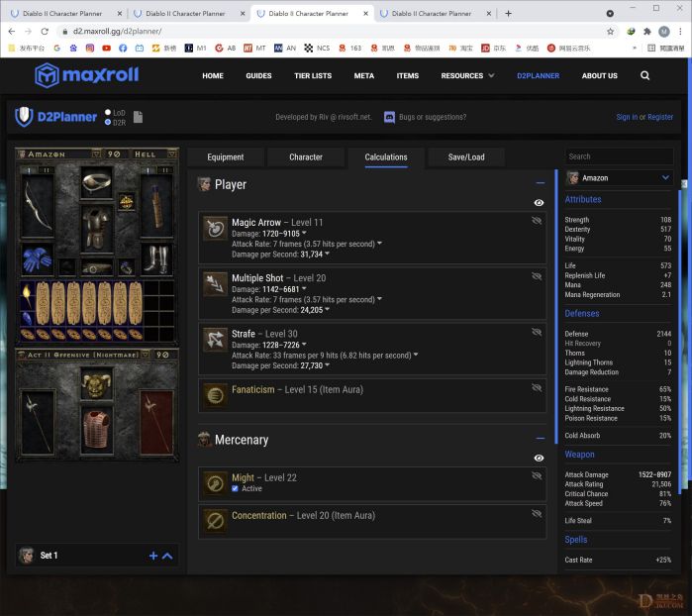The height and width of the screenshot is (616, 692).
Task: Hide the Magic Arrow calculation
Action: pos(537,220)
